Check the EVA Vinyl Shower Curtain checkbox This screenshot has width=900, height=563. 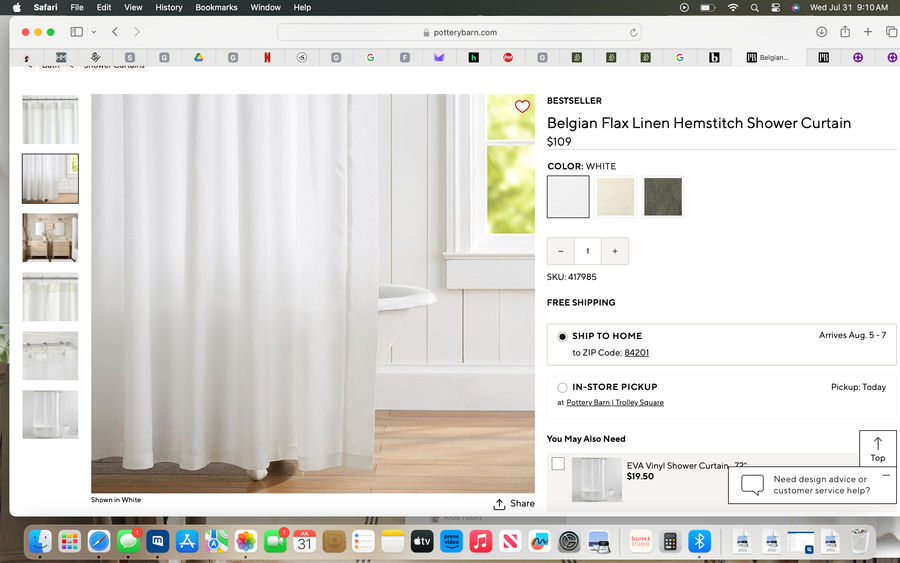tap(558, 463)
